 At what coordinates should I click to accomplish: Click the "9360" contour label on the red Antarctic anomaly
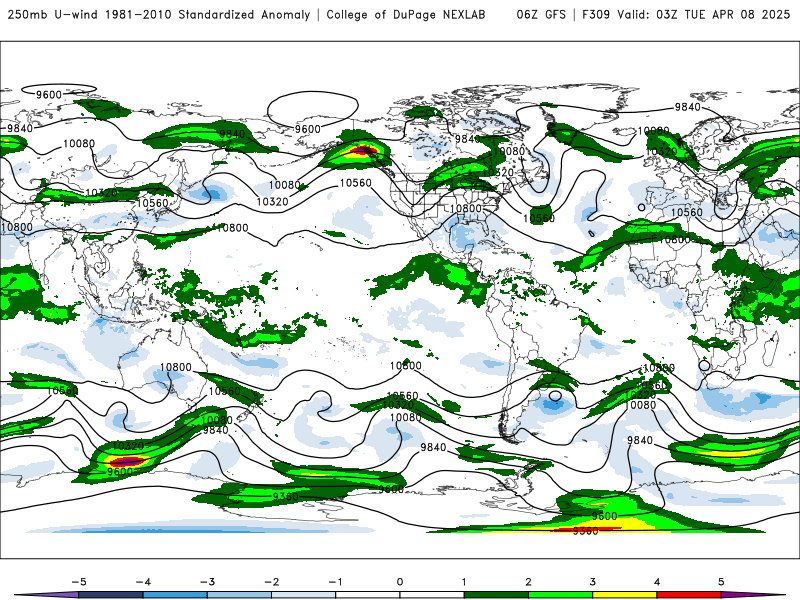tap(585, 531)
